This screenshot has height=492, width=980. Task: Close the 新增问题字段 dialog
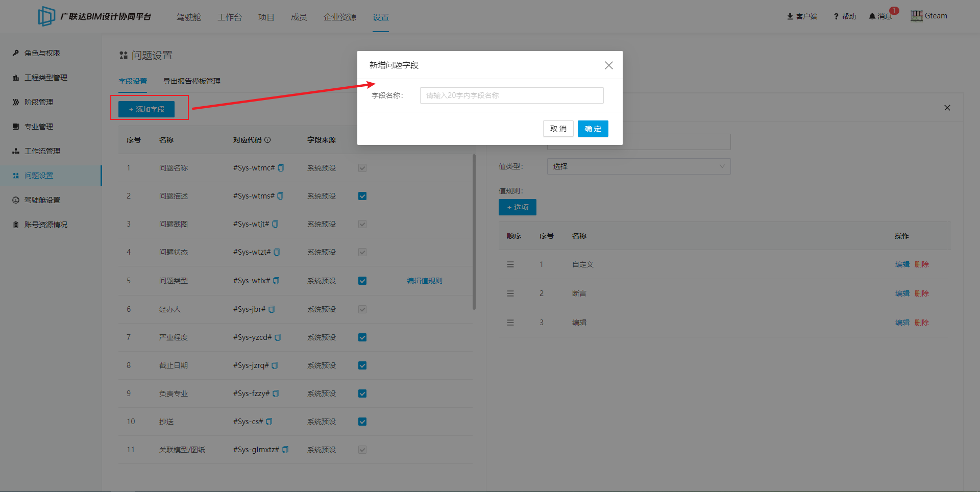pos(608,65)
